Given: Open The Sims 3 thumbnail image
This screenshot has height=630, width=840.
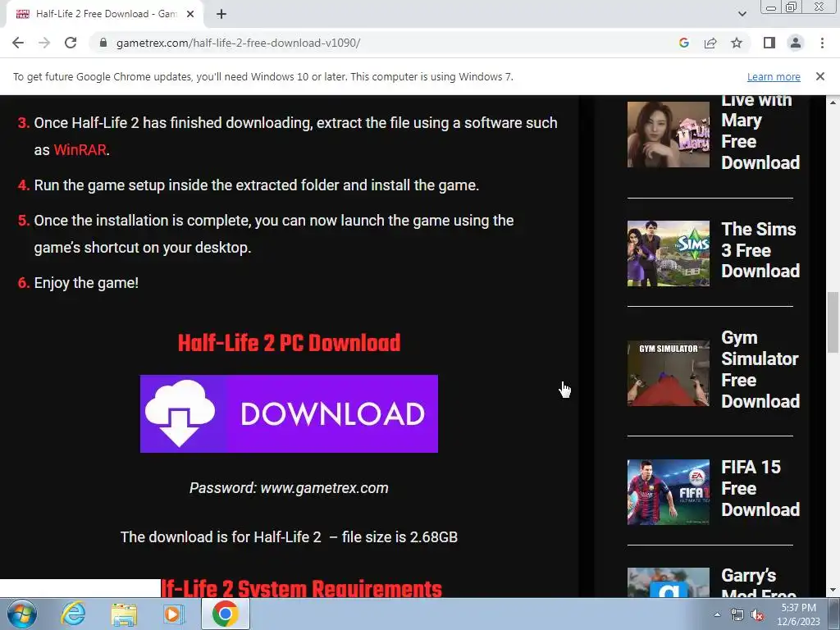Looking at the screenshot, I should point(668,253).
